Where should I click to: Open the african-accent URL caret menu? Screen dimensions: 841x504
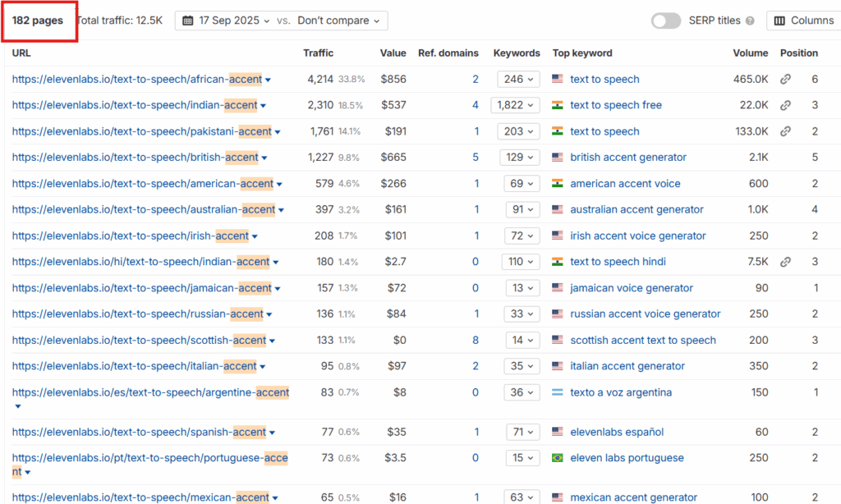[x=269, y=80]
